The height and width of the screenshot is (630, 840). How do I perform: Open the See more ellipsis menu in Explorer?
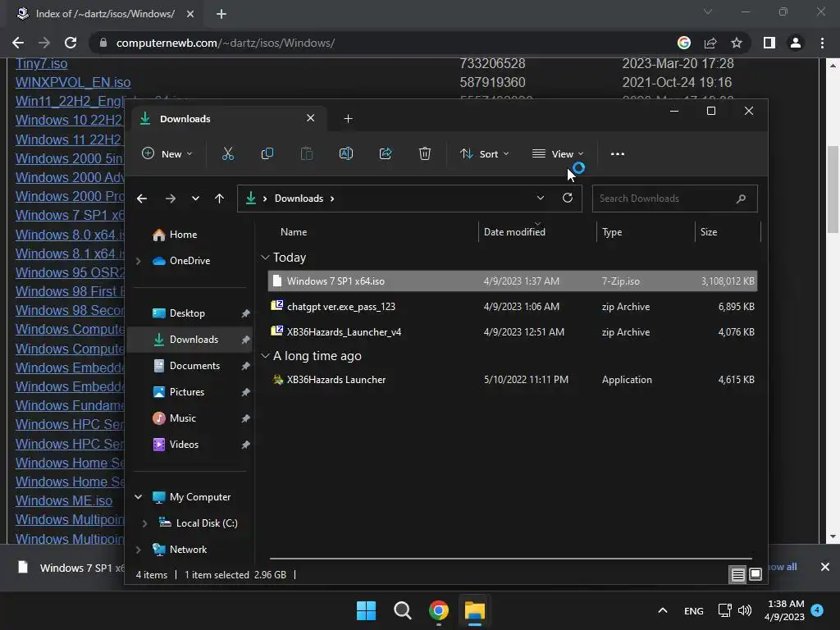[617, 153]
